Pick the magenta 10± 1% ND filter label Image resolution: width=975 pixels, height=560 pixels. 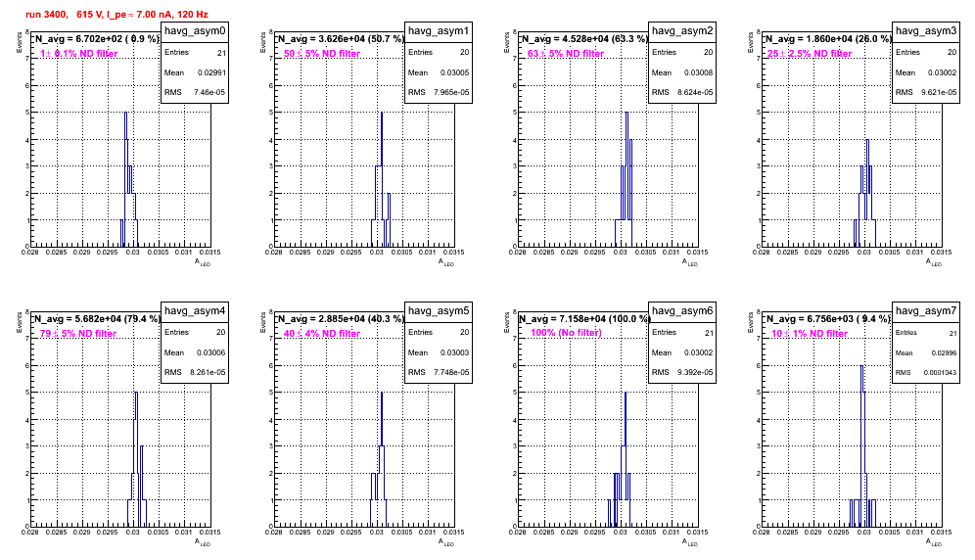pyautogui.click(x=810, y=334)
